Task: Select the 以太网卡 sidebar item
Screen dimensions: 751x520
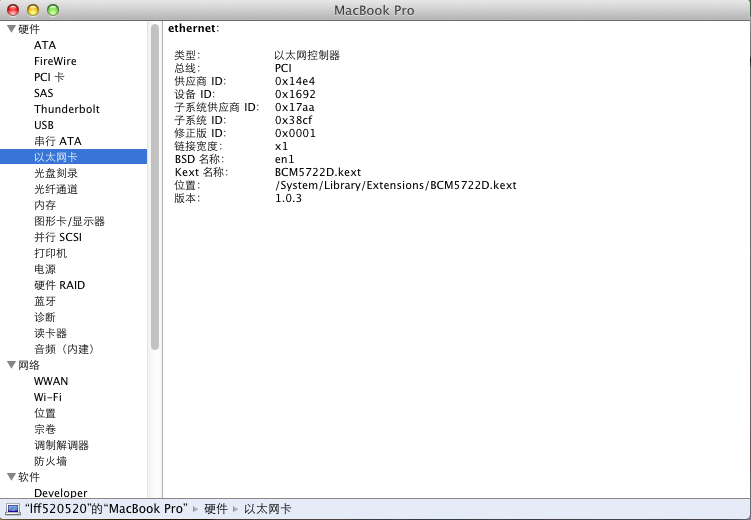Action: coord(55,157)
